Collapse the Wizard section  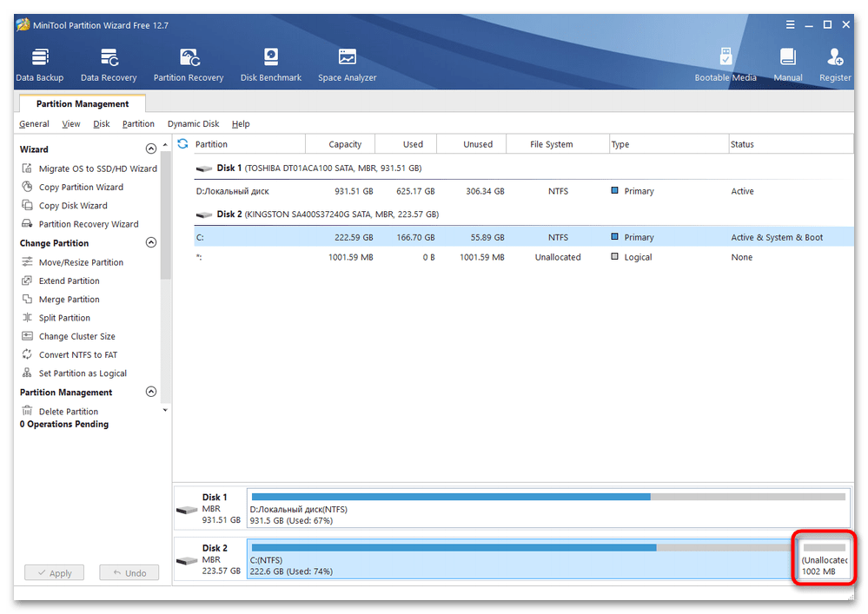[x=151, y=149]
